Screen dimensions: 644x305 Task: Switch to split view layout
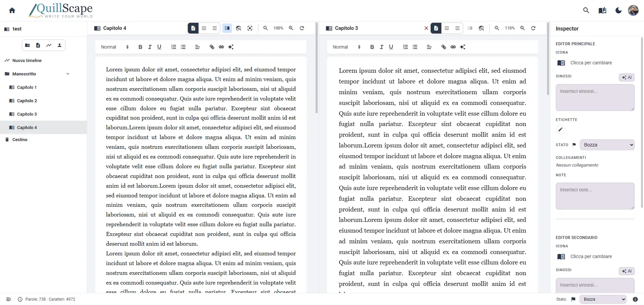pyautogui.click(x=227, y=28)
